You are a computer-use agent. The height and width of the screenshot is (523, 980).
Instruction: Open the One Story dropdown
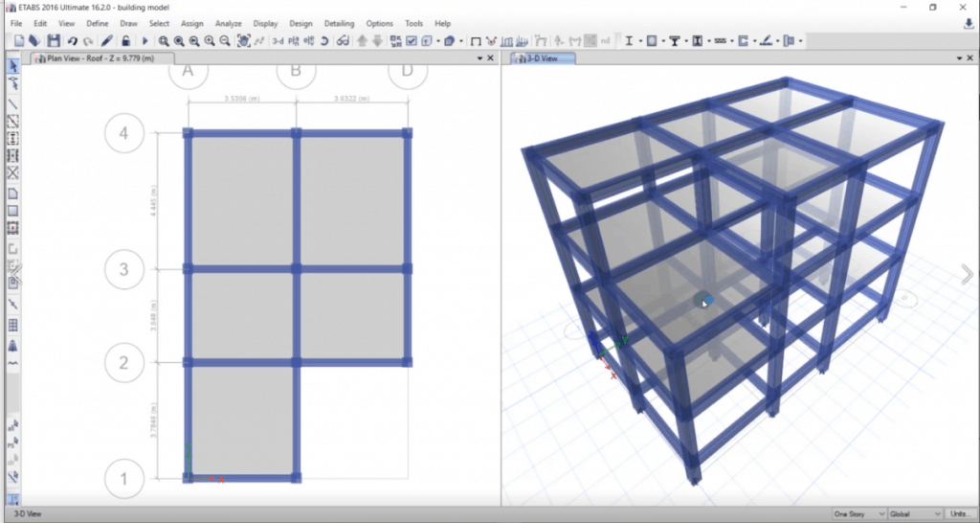coord(858,514)
